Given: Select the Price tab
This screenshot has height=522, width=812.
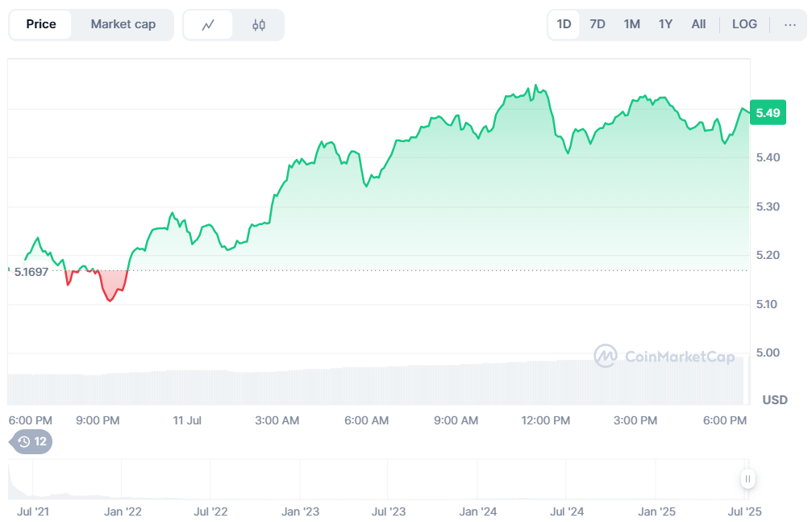Looking at the screenshot, I should coord(41,24).
